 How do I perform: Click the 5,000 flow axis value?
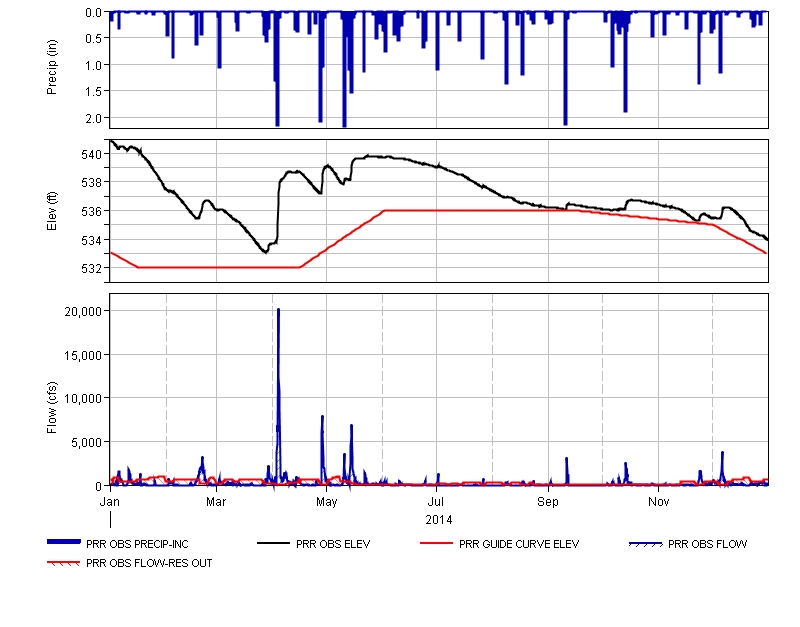tap(87, 442)
